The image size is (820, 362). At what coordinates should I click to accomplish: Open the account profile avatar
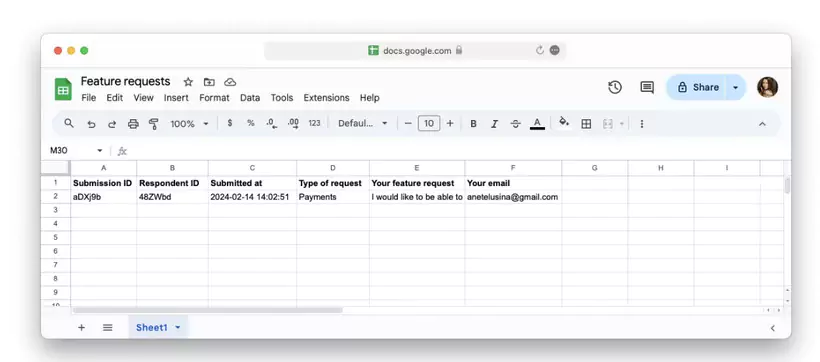click(767, 87)
